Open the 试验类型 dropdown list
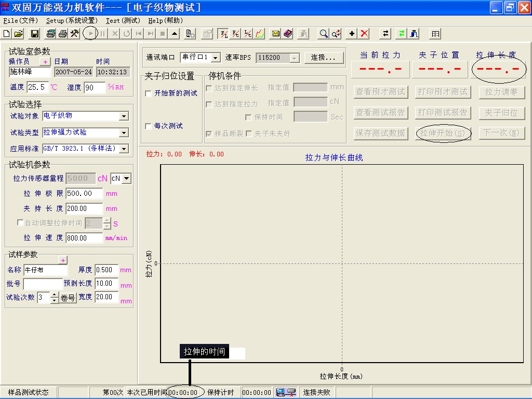 124,133
